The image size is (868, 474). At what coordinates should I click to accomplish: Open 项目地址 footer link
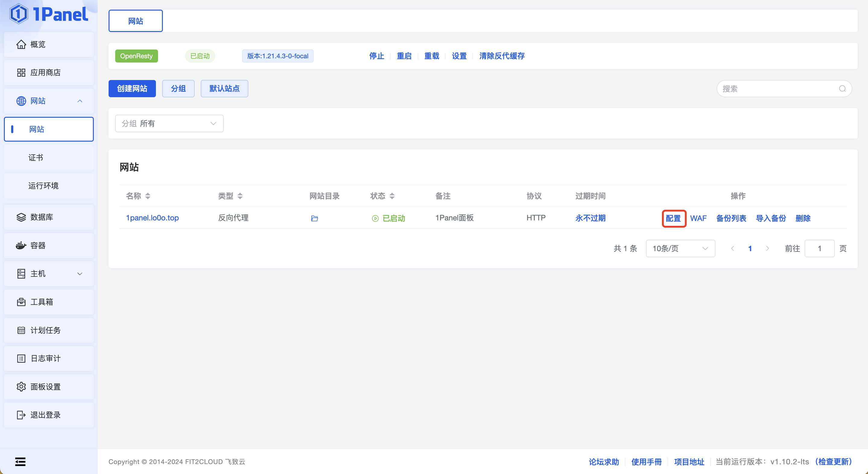689,462
